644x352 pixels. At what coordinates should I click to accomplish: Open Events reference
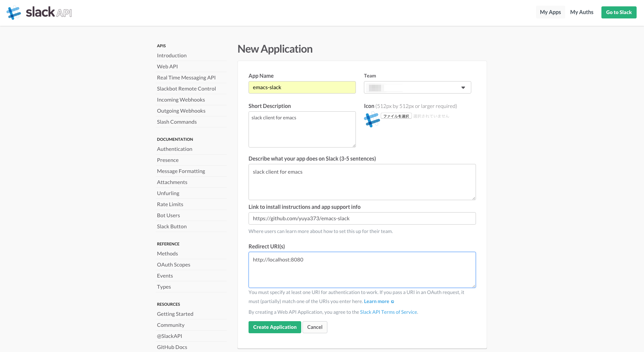[x=165, y=276]
